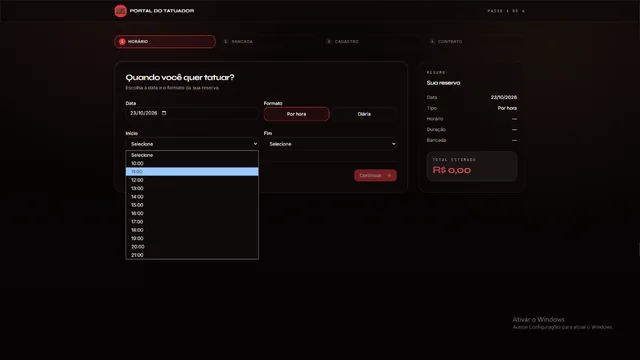This screenshot has width=640, height=360.
Task: Go to the Horário step tab
Action: 165,42
